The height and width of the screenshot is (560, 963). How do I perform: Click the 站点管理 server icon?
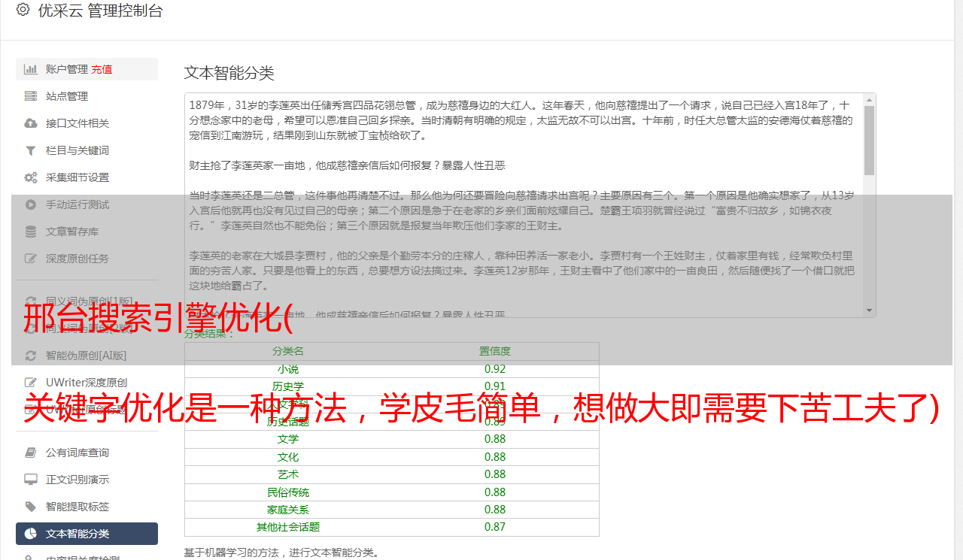(31, 96)
